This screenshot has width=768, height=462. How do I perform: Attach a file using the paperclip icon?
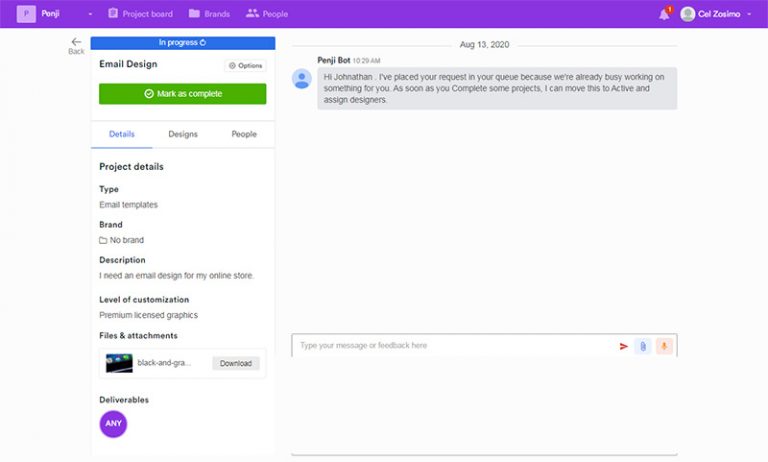pyautogui.click(x=643, y=346)
